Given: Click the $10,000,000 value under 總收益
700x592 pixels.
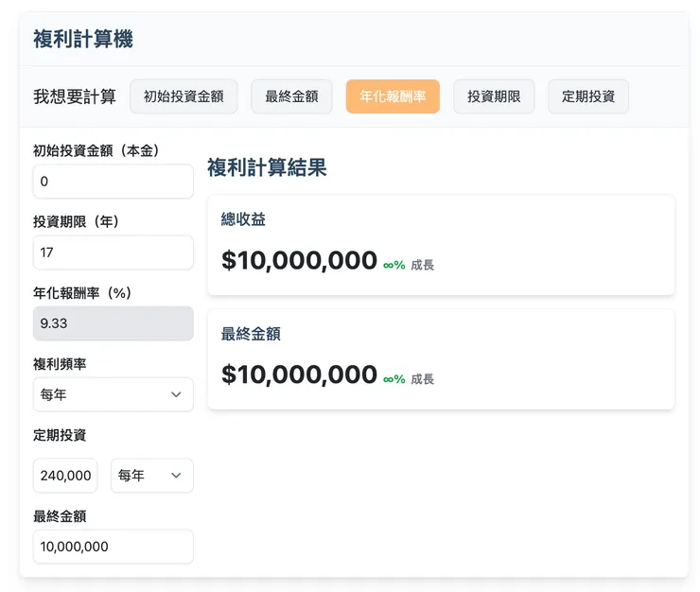Looking at the screenshot, I should 299,260.
